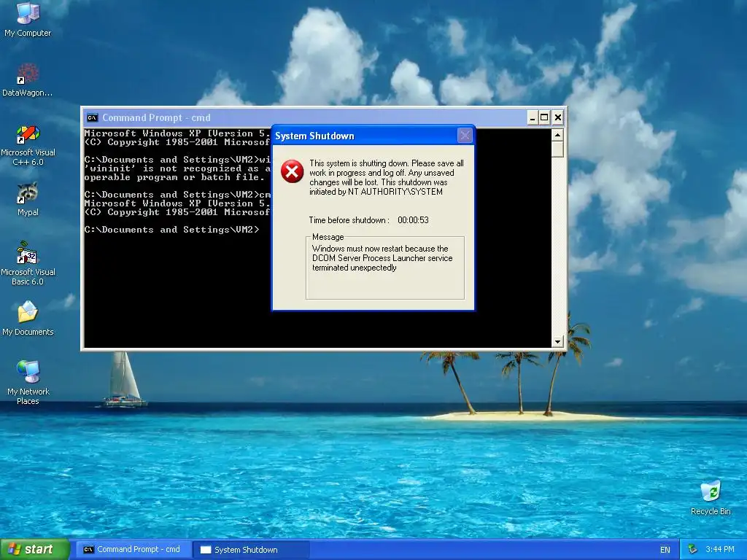
Task: Click the Message group box label
Action: tap(328, 237)
